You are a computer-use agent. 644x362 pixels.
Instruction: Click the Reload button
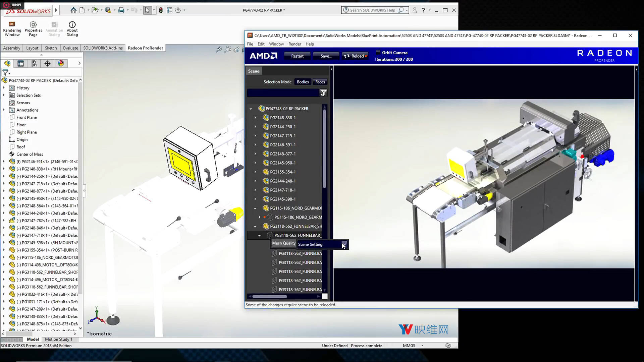coord(355,56)
